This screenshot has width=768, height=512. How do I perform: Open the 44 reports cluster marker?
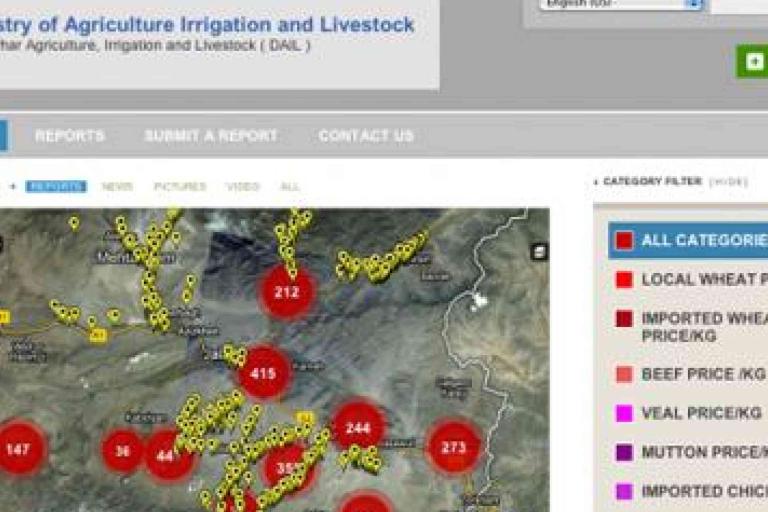[167, 456]
